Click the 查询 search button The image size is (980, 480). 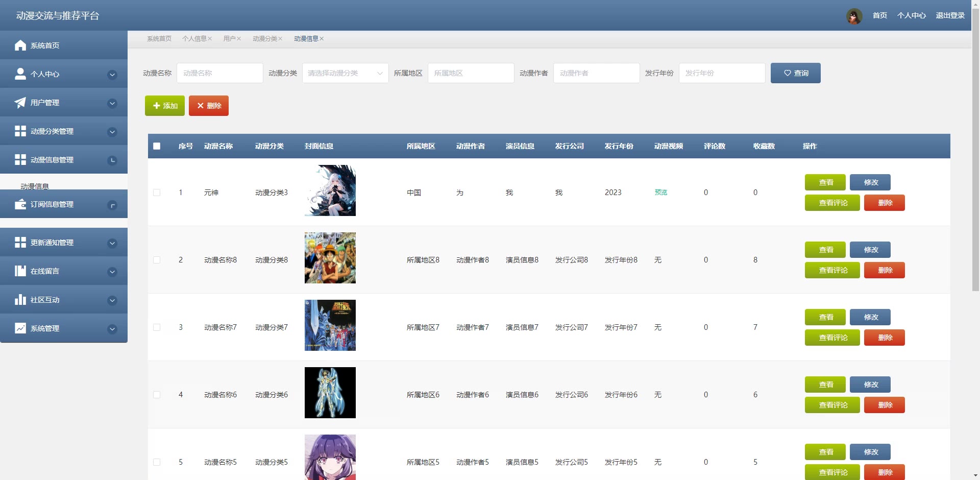[x=796, y=73]
